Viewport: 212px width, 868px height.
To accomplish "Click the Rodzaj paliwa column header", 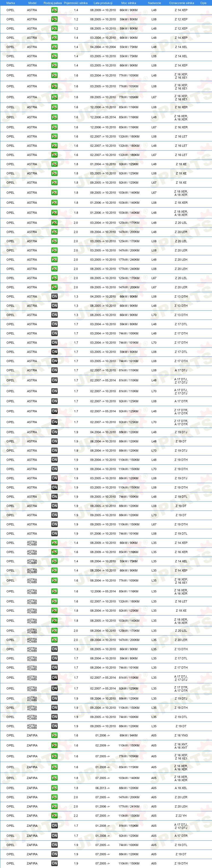I will pyautogui.click(x=53, y=3).
